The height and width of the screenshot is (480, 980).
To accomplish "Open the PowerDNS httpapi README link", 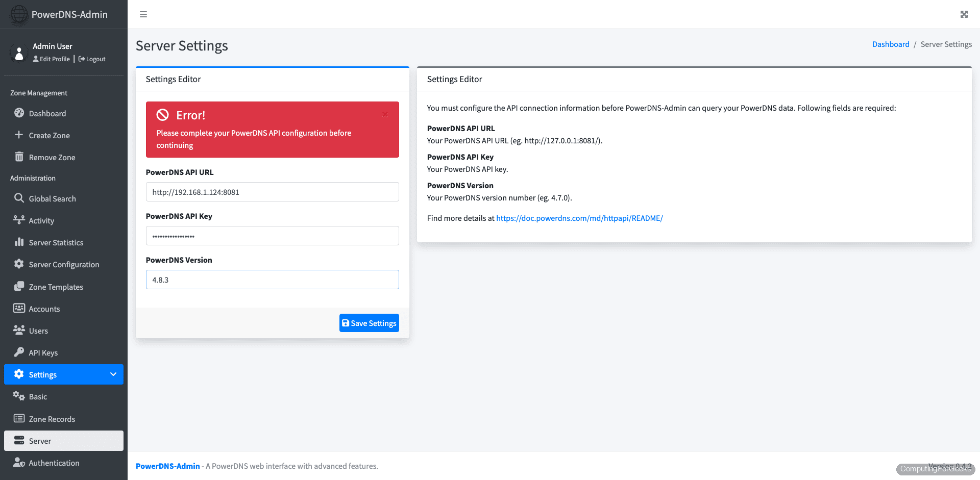I will 579,218.
